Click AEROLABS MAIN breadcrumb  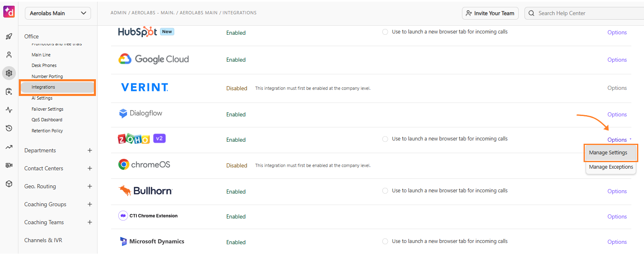(198, 13)
